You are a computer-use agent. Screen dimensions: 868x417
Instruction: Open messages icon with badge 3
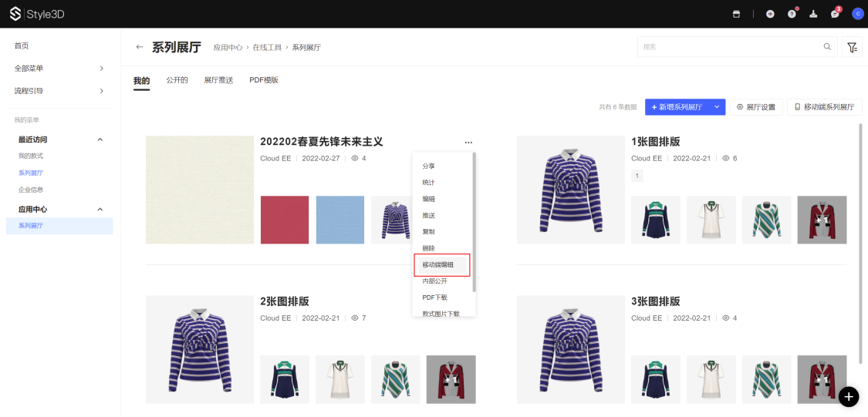pos(835,14)
